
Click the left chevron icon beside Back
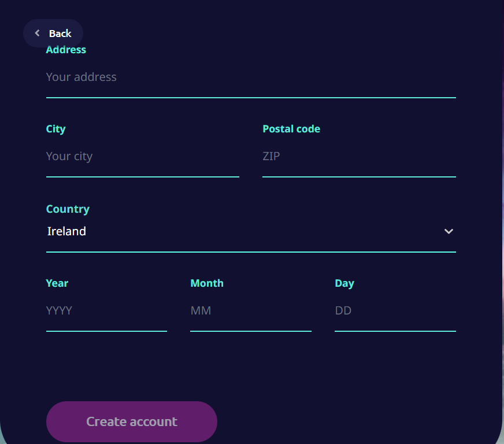point(38,33)
